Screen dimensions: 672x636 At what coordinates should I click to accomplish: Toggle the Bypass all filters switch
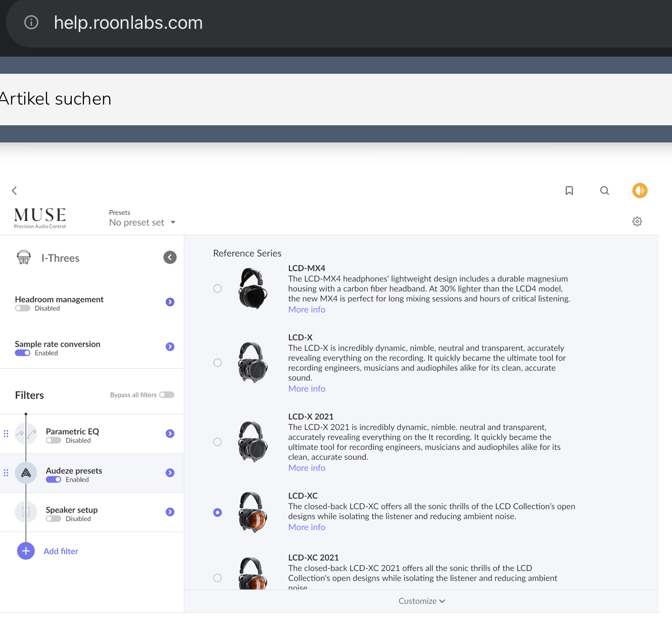pyautogui.click(x=167, y=395)
